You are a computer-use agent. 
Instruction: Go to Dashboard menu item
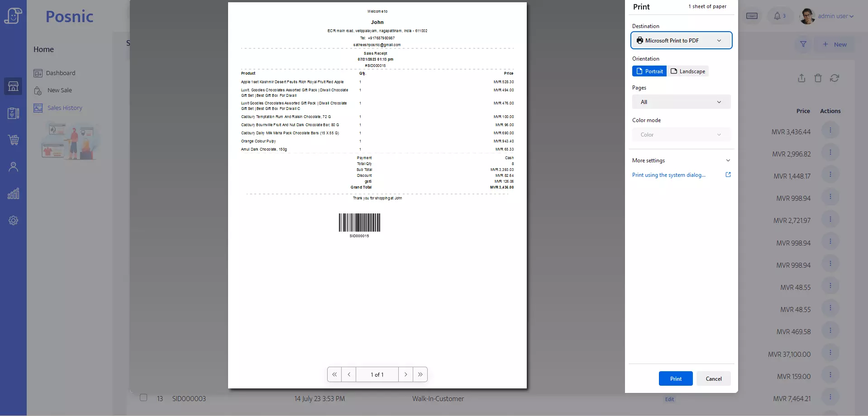point(60,73)
